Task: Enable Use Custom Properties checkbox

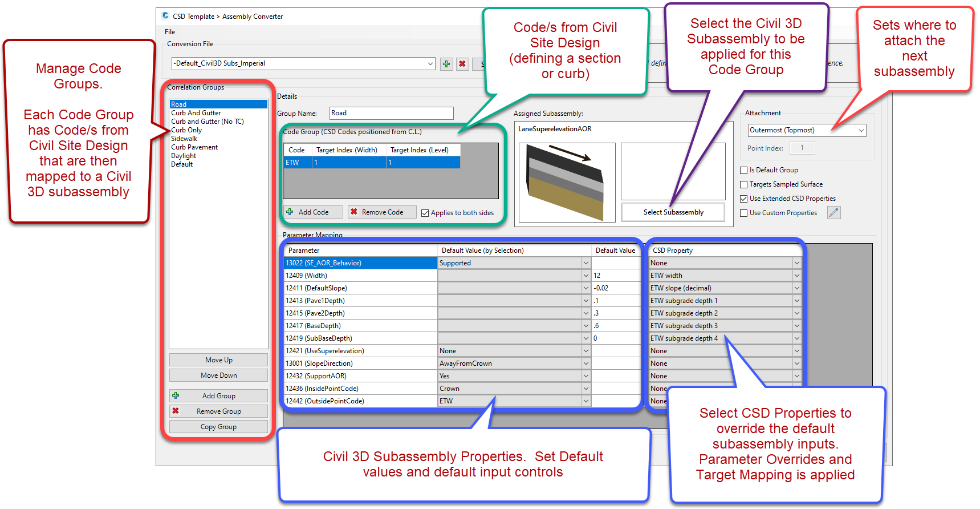Action: pos(743,213)
